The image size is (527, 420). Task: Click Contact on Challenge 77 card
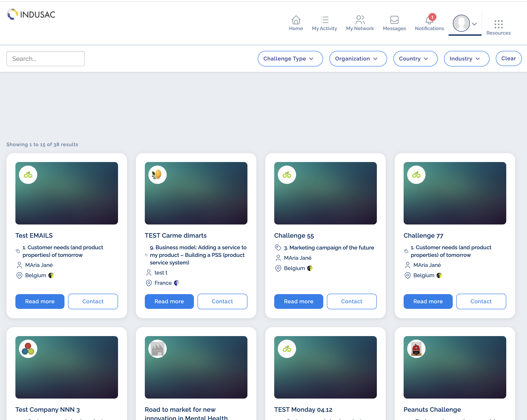481,301
